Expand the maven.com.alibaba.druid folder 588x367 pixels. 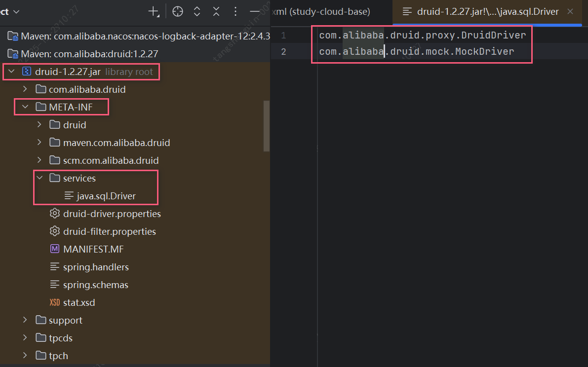click(39, 142)
